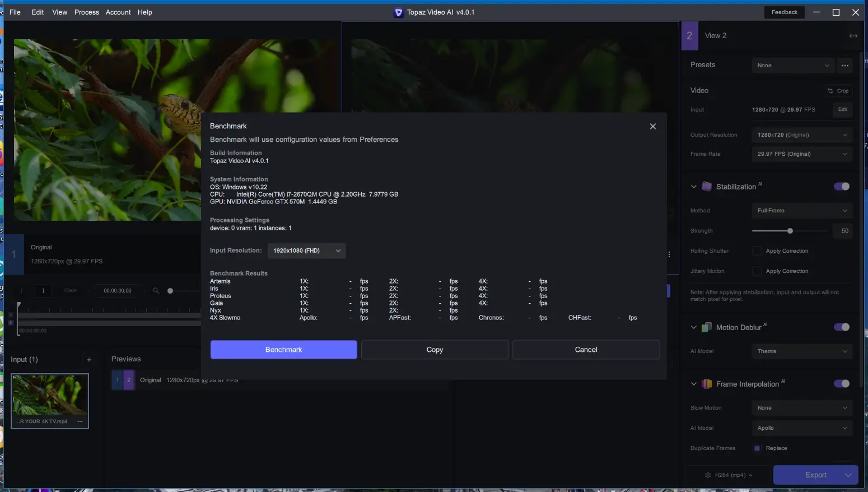Switch off the Frame Interpolation toggle
Viewport: 868px width, 492px height.
(x=842, y=384)
